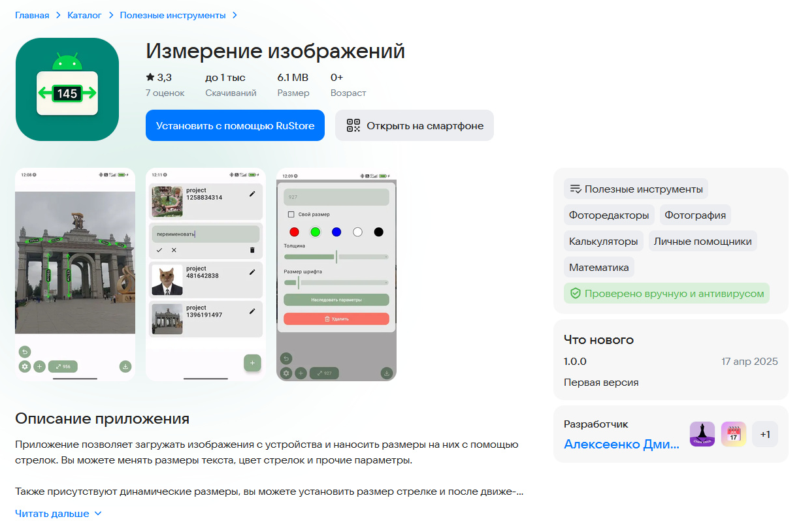Open Полезные инструменты breadcrumb link
The image size is (801, 532).
point(172,15)
